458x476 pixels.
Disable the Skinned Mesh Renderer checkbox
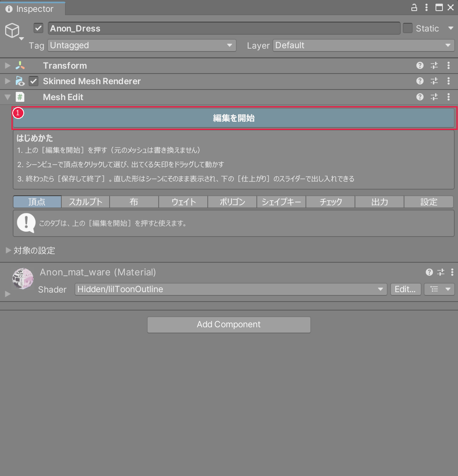pyautogui.click(x=34, y=81)
